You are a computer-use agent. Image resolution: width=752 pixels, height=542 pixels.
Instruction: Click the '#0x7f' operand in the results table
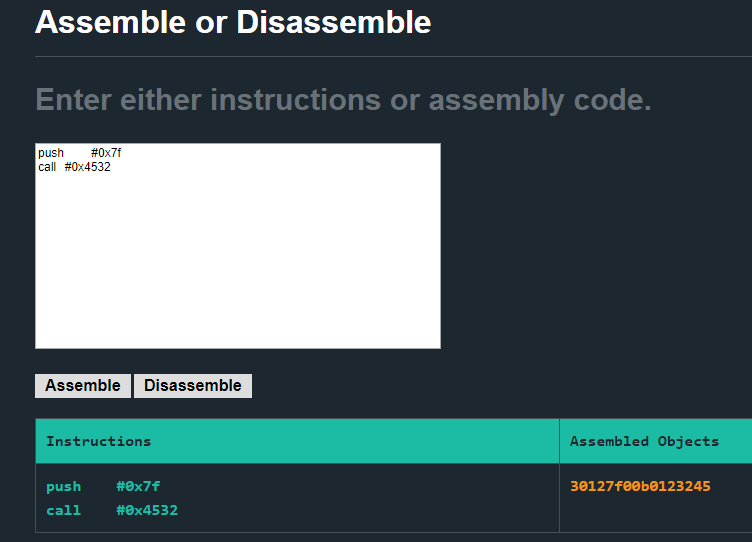pos(138,486)
